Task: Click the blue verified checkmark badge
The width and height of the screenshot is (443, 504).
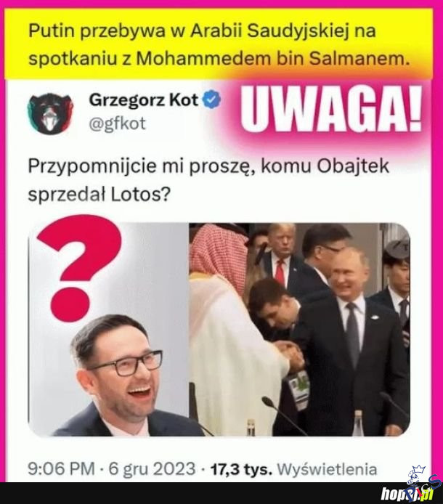Action: tap(211, 99)
